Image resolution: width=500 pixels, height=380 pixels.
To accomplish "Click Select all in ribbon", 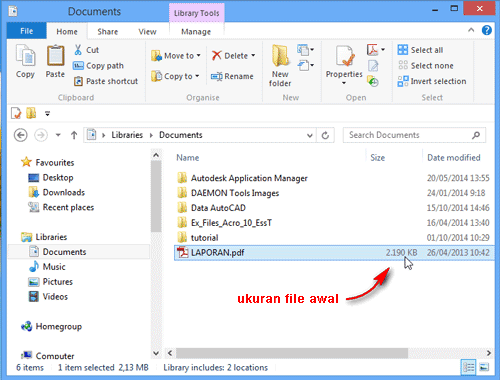I will point(420,50).
